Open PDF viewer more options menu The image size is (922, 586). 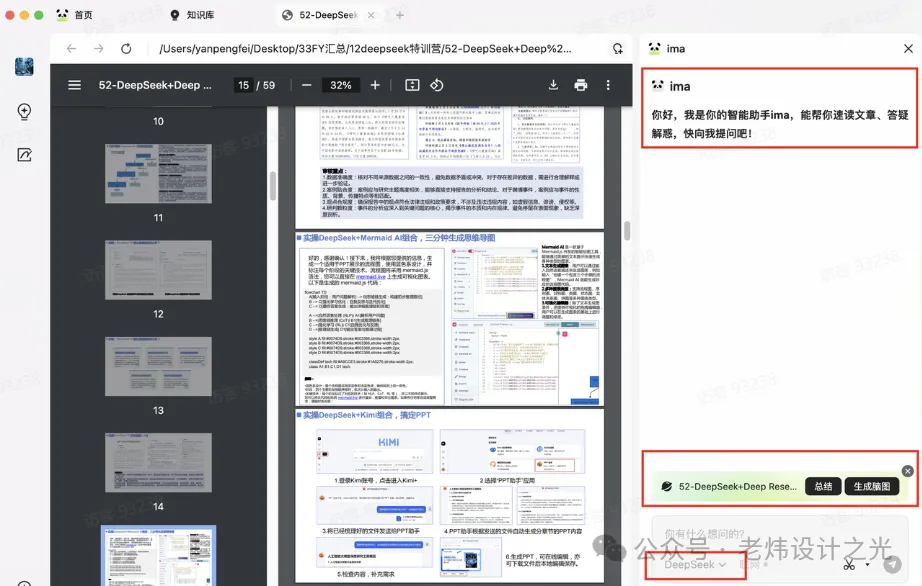[608, 85]
